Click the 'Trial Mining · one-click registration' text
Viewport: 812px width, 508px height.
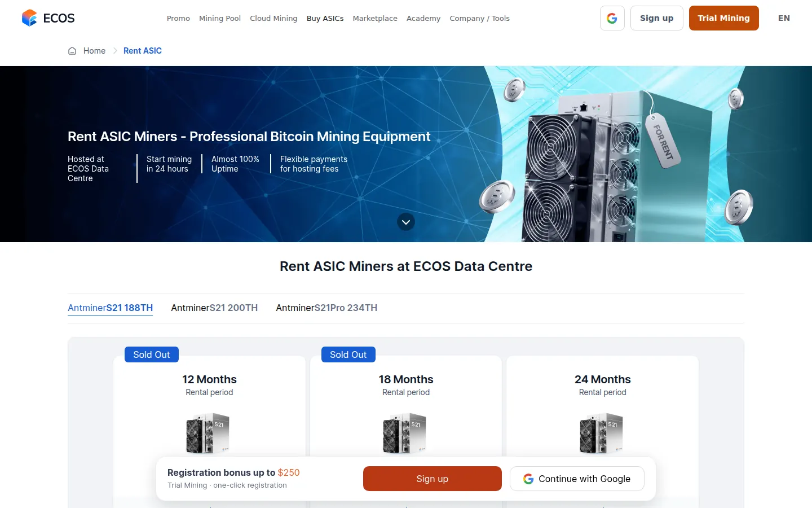227,485
